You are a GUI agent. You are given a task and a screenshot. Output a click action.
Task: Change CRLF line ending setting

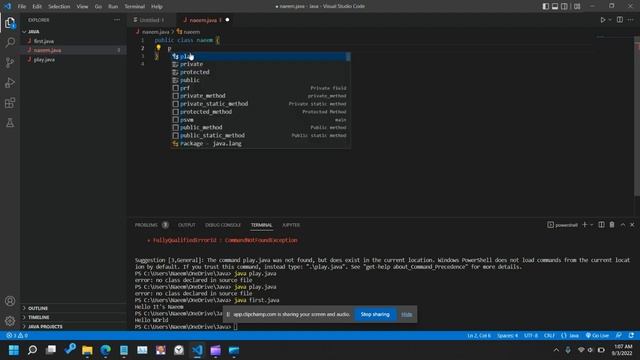549,336
